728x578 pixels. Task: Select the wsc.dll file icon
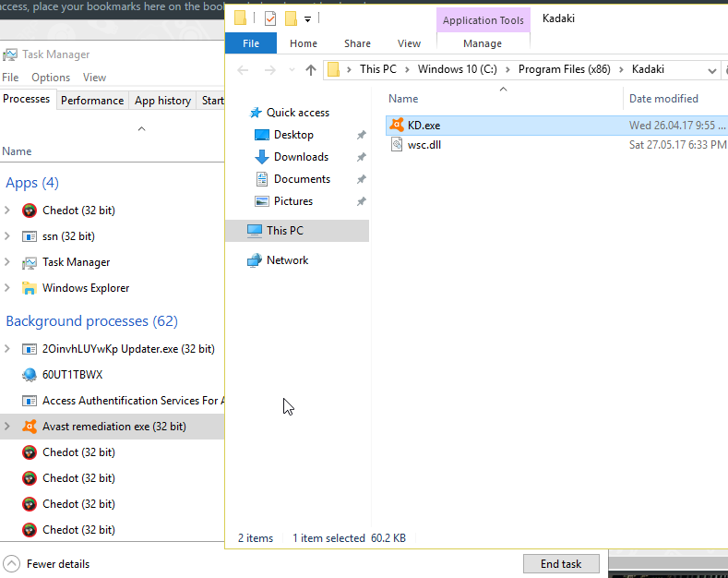[397, 145]
